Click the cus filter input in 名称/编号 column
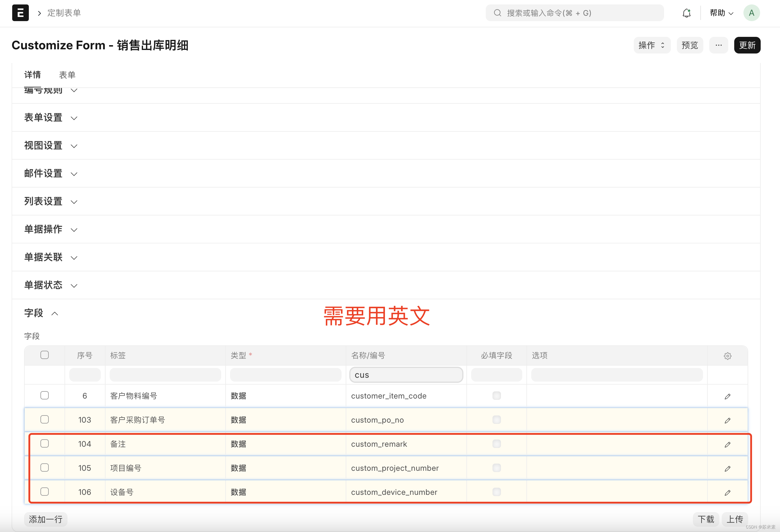The image size is (780, 532). point(406,374)
